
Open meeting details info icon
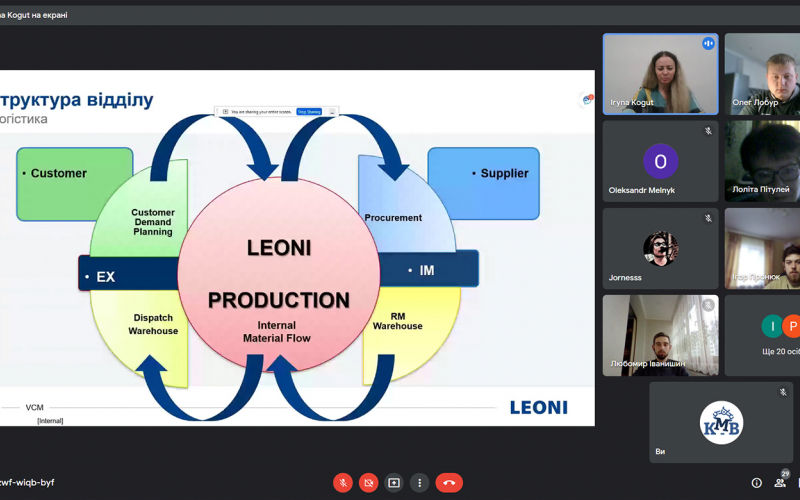pyautogui.click(x=757, y=483)
